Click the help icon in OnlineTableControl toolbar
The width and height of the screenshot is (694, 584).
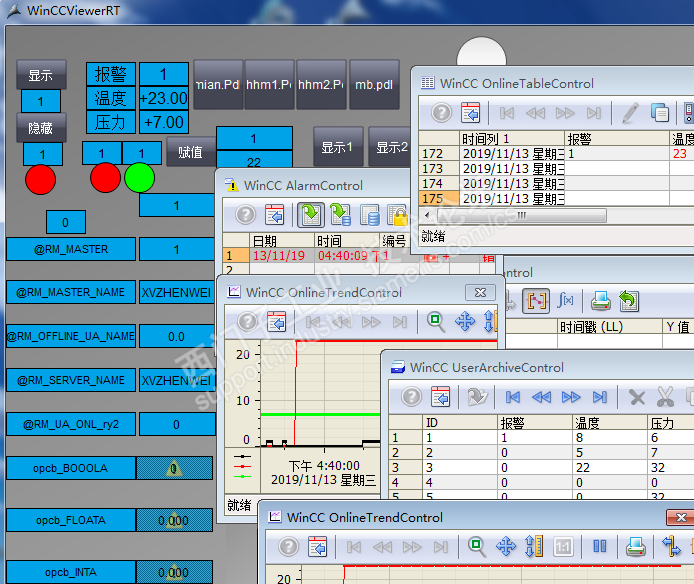(441, 113)
